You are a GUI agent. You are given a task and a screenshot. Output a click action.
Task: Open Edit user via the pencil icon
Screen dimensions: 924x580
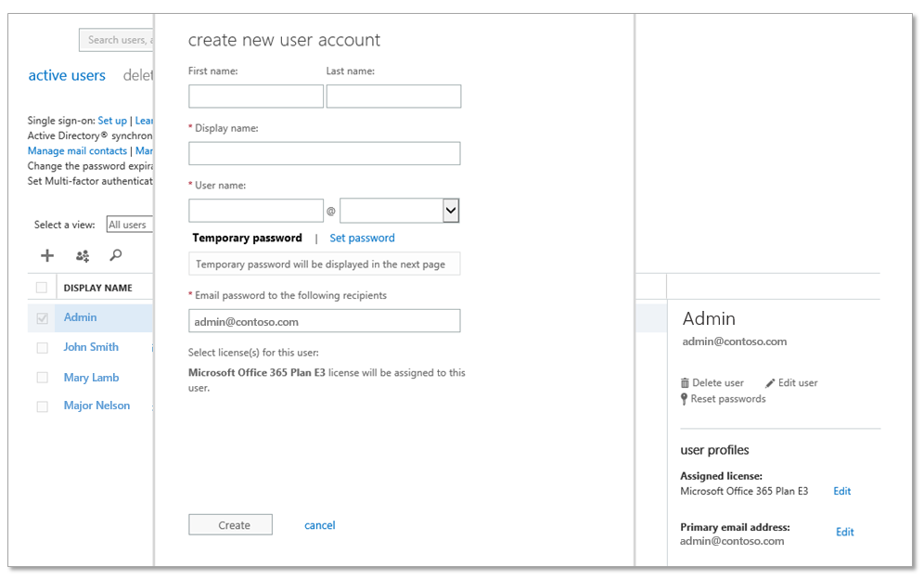point(772,382)
